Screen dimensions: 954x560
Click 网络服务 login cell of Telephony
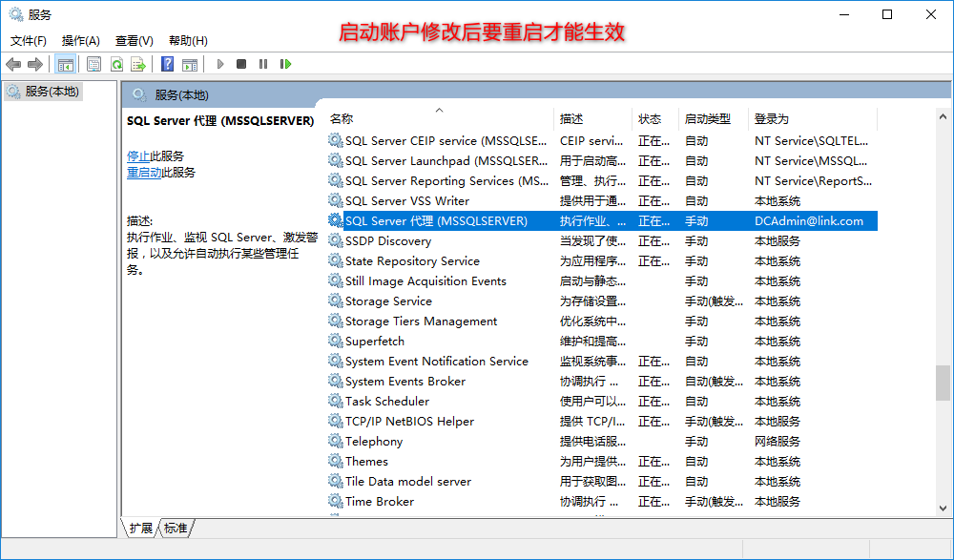(x=777, y=441)
